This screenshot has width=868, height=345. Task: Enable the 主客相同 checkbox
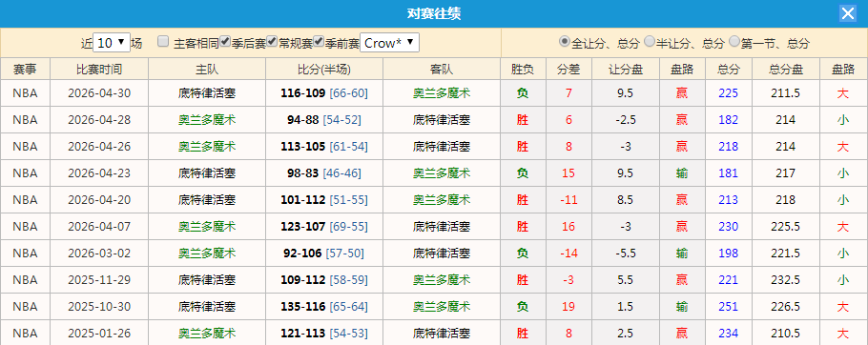click(x=163, y=41)
